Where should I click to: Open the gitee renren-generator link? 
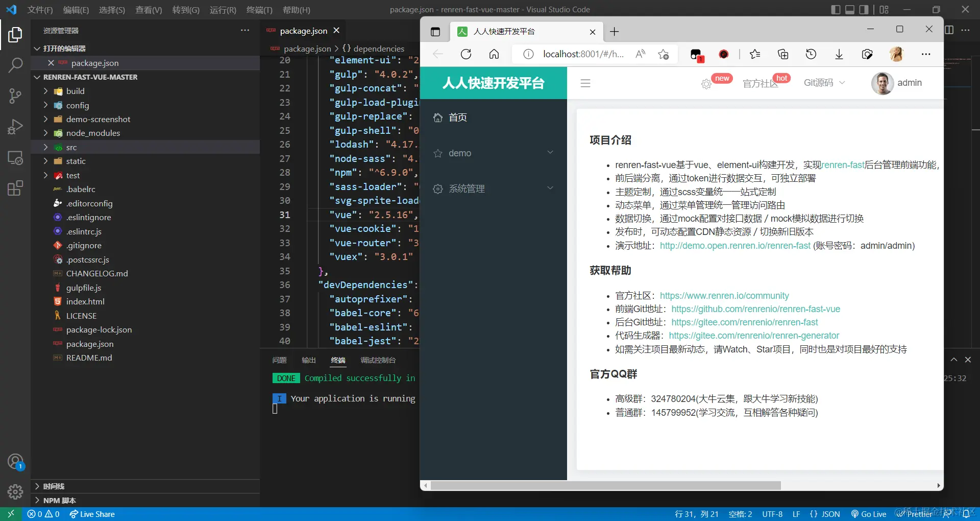(x=754, y=335)
